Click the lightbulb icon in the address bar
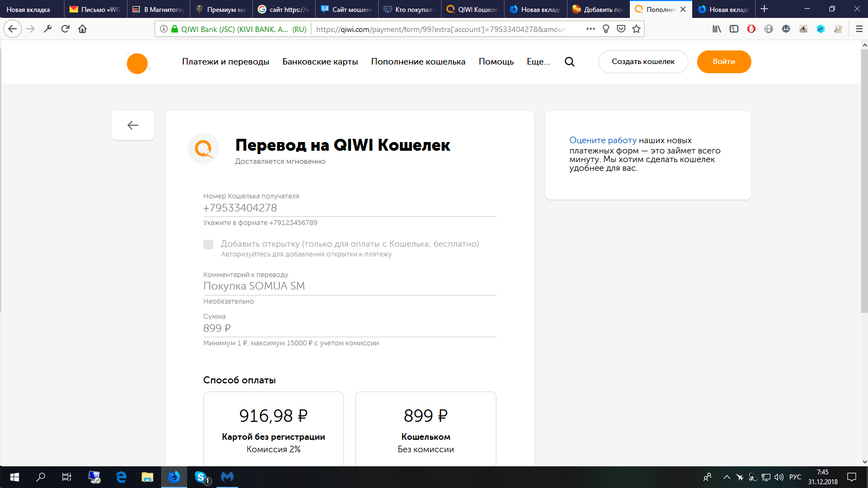Viewport: 868px width, 488px height. tap(606, 29)
